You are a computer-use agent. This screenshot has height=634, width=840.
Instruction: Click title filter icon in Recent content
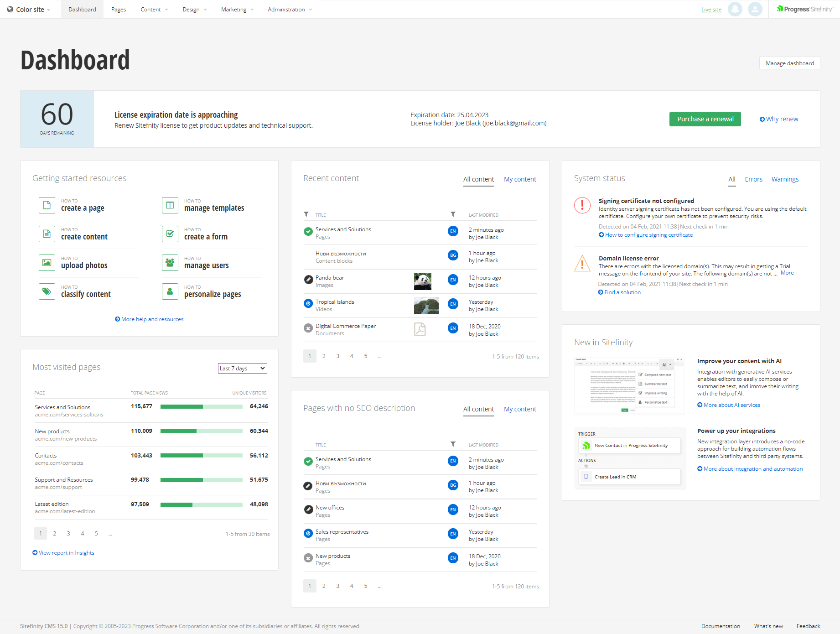pos(306,214)
